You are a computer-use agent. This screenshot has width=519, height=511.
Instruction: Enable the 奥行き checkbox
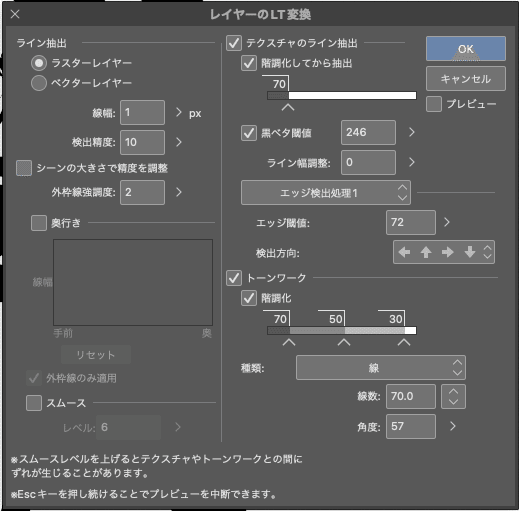point(39,223)
